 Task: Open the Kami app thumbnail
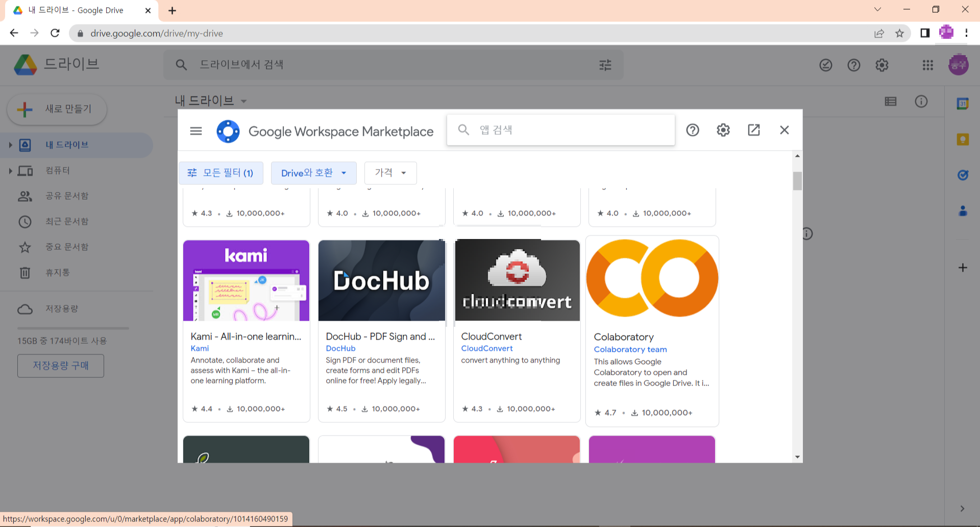coord(247,280)
